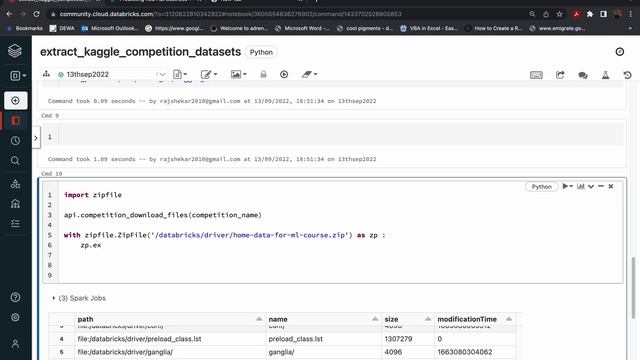The image size is (640, 360).
Task: Open the Run cell dropdown in Cmd 10
Action: click(567, 186)
